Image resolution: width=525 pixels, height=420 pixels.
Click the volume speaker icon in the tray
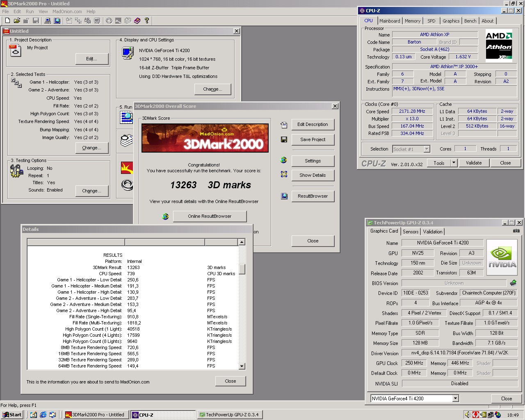(x=468, y=414)
